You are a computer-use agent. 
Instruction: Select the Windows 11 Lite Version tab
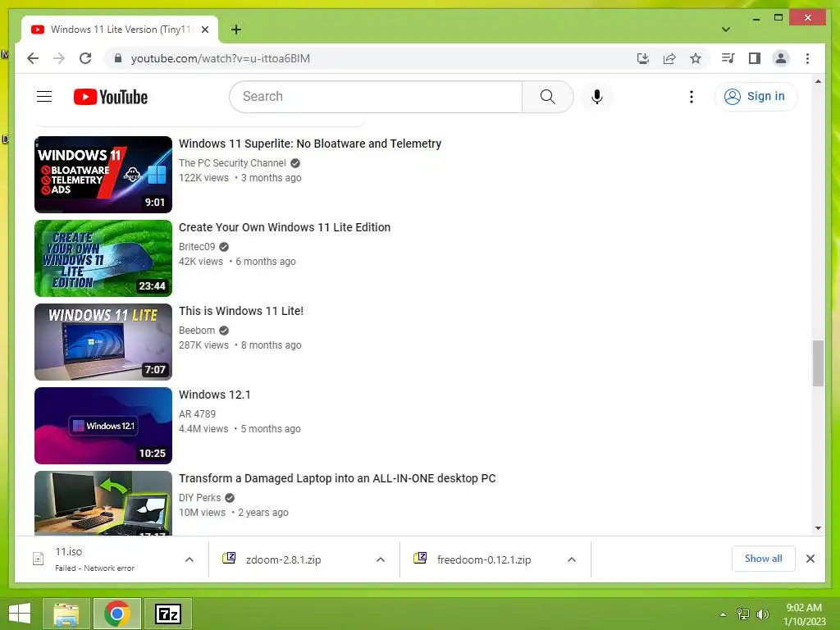[x=120, y=30]
